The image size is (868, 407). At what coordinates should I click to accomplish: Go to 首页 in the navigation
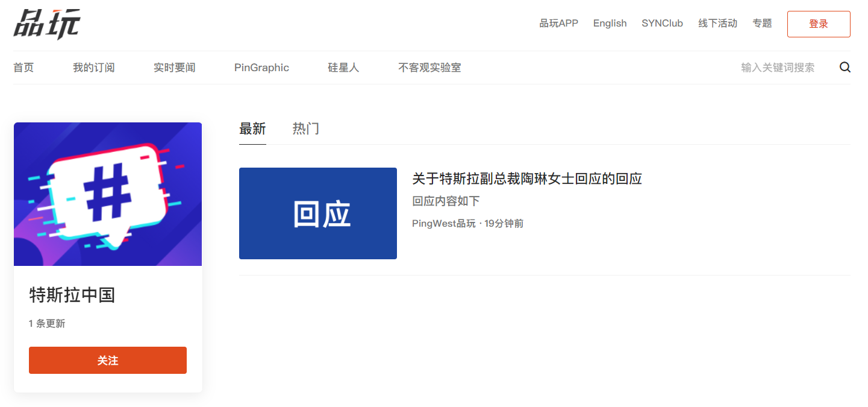pos(23,68)
